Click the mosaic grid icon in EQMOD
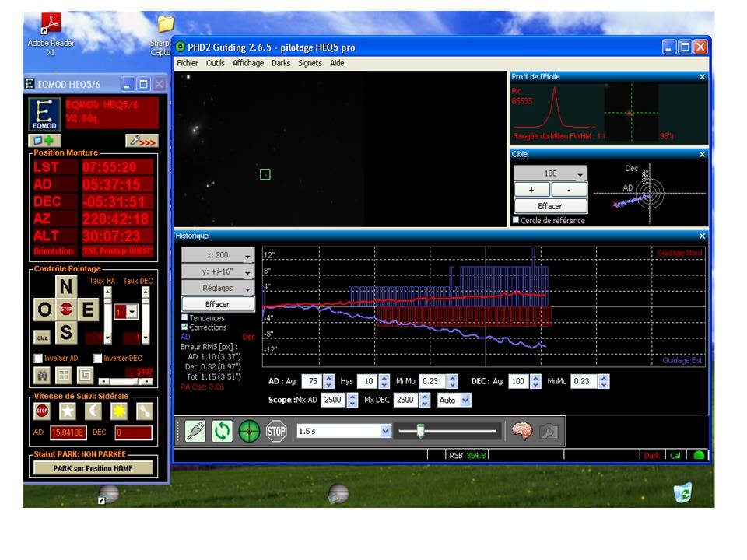The image size is (747, 560). pyautogui.click(x=63, y=375)
